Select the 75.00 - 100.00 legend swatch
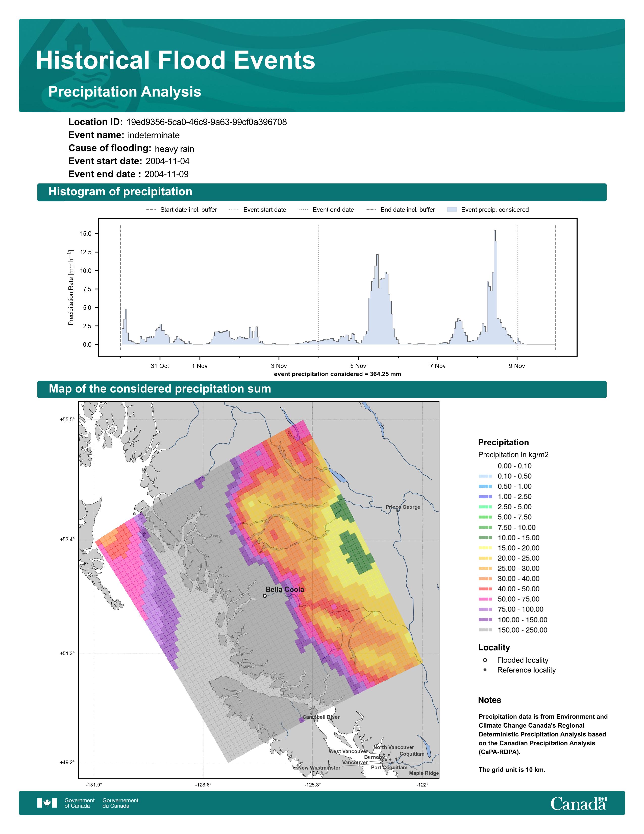The width and height of the screenshot is (644, 834). [x=485, y=610]
